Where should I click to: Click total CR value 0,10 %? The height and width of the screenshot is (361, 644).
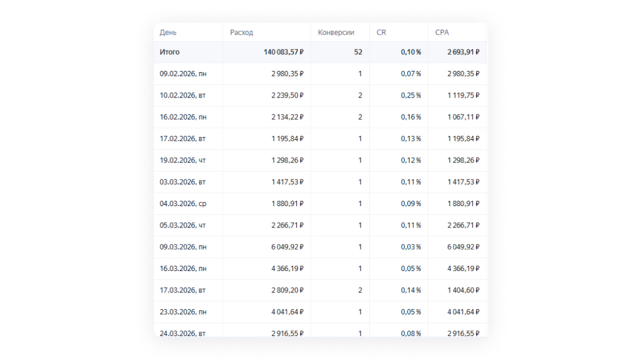click(x=411, y=52)
